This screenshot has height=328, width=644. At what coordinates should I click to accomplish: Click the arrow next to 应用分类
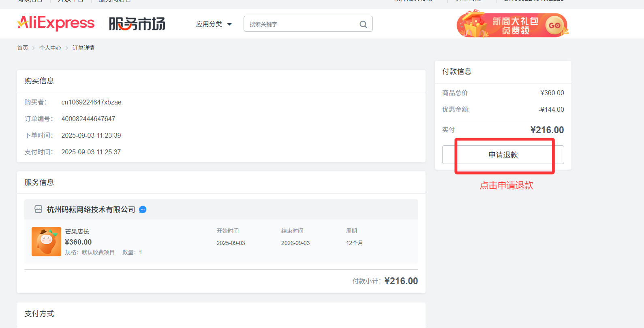click(229, 24)
